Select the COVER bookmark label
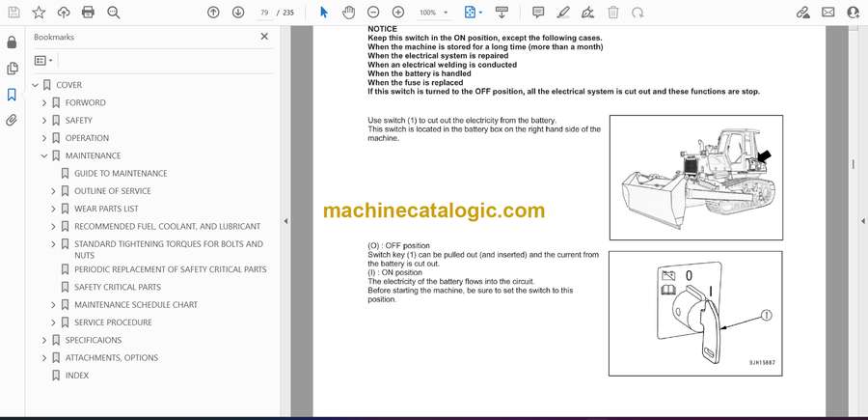The width and height of the screenshot is (868, 420). (x=69, y=85)
